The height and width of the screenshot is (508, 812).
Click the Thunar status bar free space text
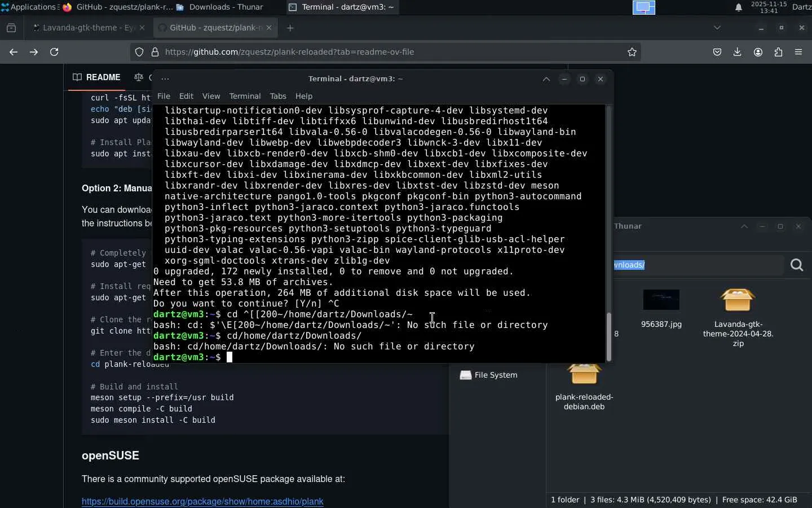coord(760,500)
